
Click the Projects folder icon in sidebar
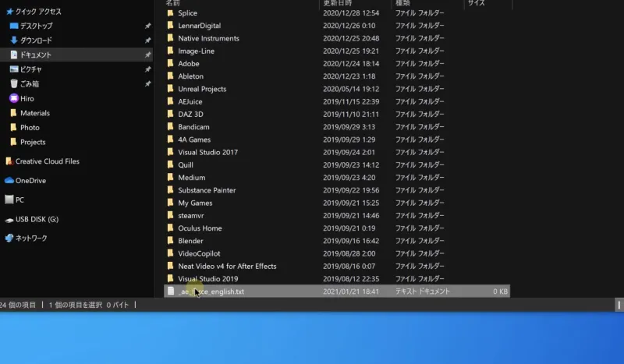point(13,142)
